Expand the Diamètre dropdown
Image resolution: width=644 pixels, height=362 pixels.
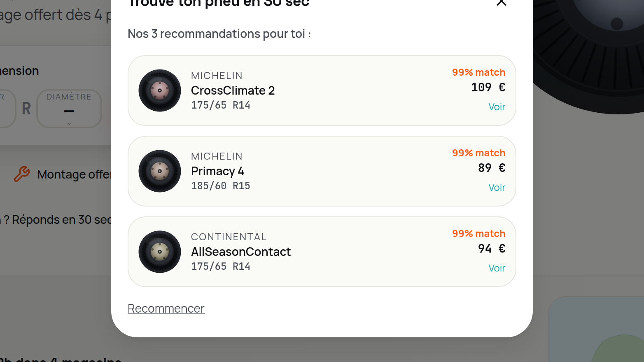coord(69,109)
